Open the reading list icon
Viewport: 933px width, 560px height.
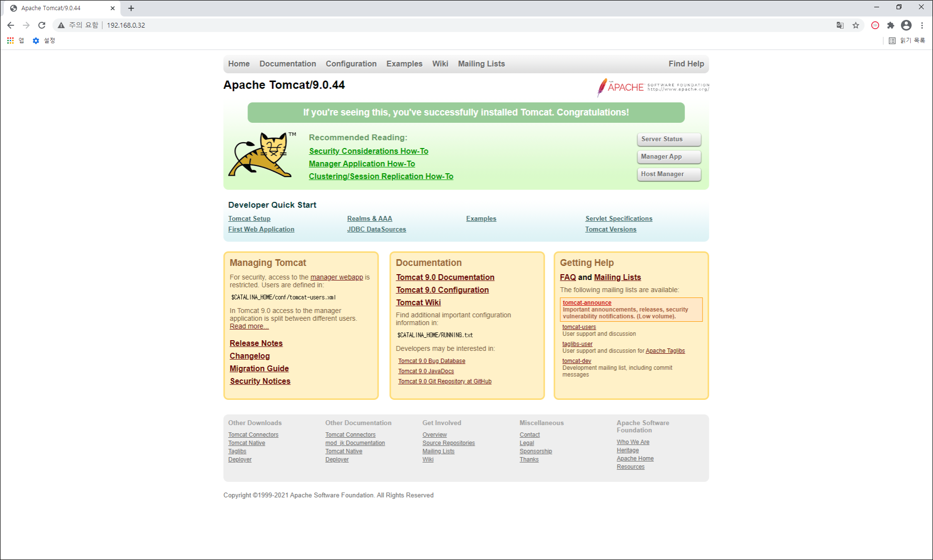coord(892,41)
